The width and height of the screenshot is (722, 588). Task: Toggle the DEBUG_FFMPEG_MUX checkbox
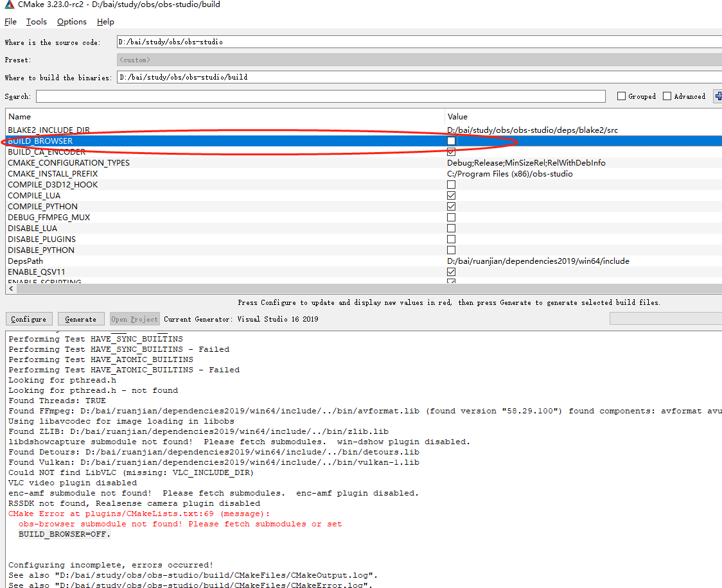[x=451, y=217]
